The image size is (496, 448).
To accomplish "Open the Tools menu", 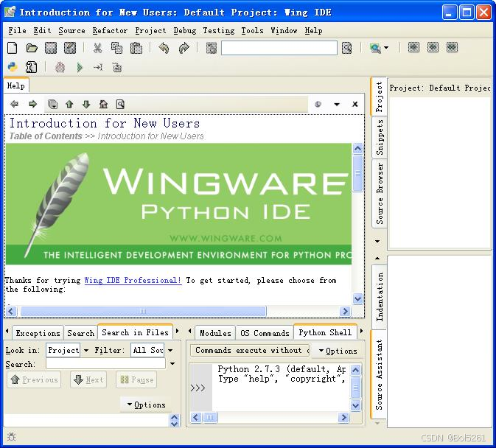I will pyautogui.click(x=252, y=31).
